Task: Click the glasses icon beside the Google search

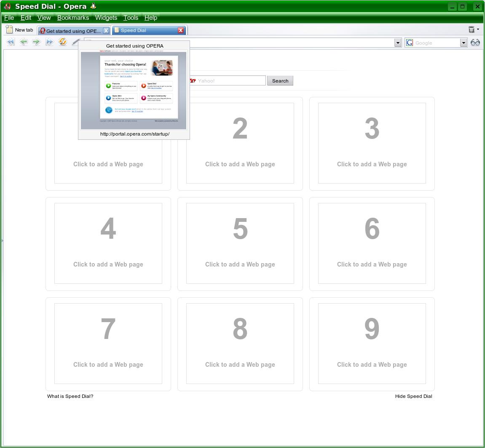Action: (475, 43)
